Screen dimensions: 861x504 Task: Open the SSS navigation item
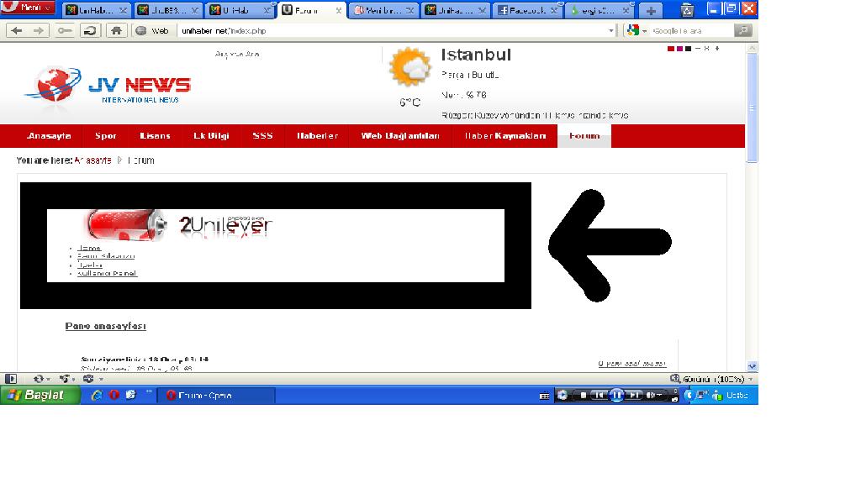262,136
